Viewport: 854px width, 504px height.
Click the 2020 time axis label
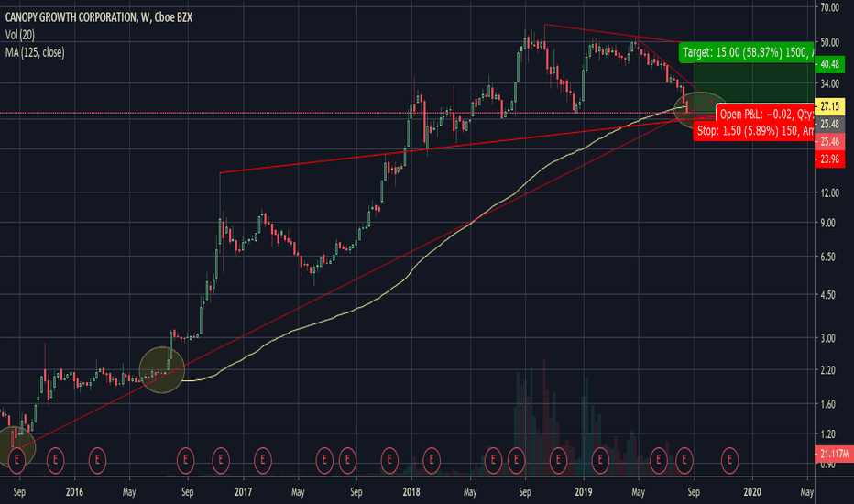pyautogui.click(x=752, y=492)
